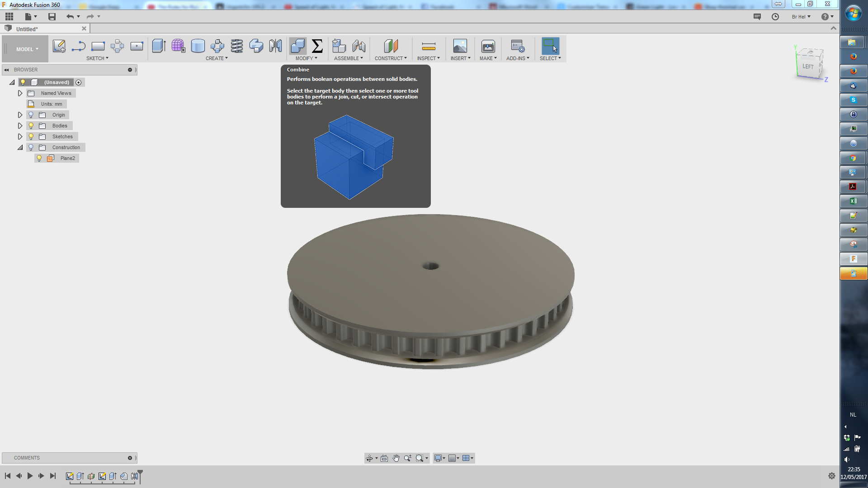Image resolution: width=868 pixels, height=488 pixels.
Task: Toggle visibility of Bodies in browser
Action: click(x=30, y=125)
